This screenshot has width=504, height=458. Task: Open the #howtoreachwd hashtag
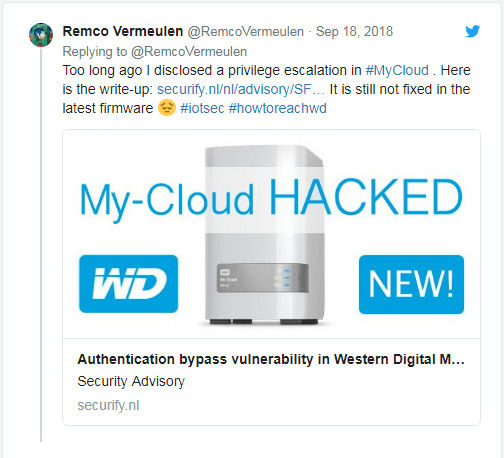tap(278, 108)
